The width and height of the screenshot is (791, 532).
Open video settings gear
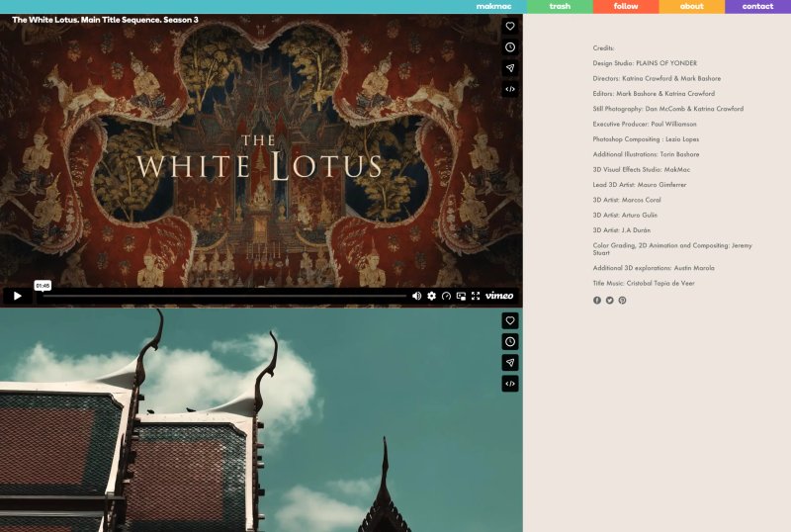[x=431, y=296]
